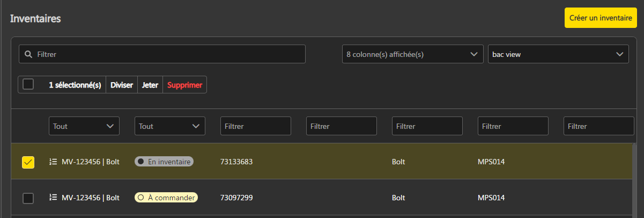
Task: Click the Filtrer input above MPS014
Action: [x=513, y=126]
